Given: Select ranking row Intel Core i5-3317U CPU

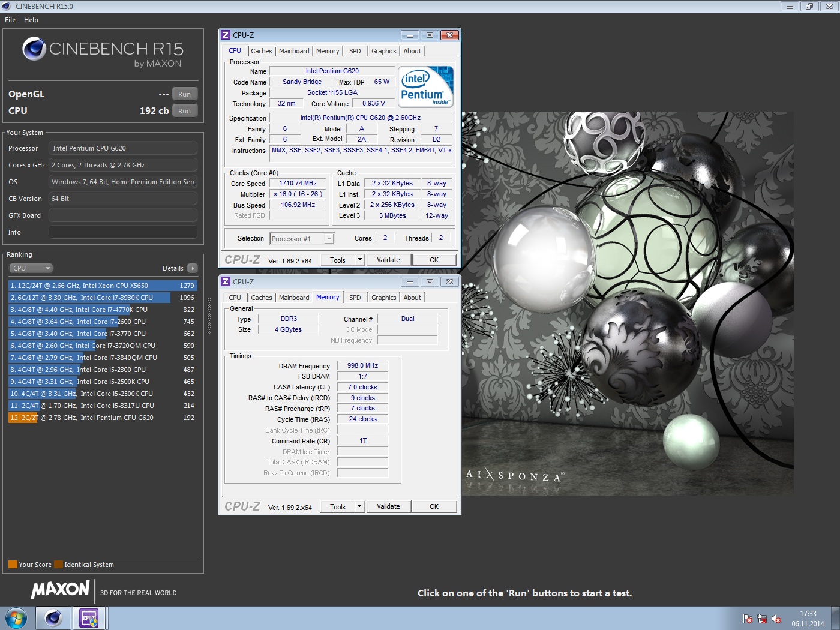Looking at the screenshot, I should [103, 406].
